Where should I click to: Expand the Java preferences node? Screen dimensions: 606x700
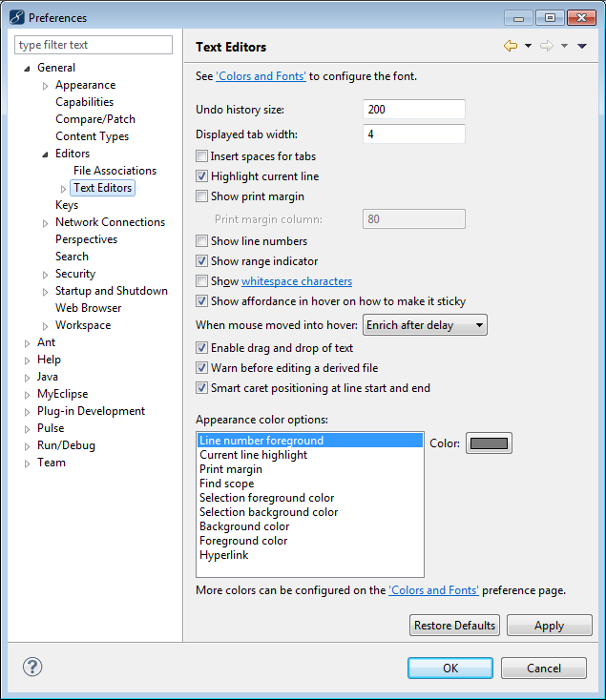pos(27,378)
